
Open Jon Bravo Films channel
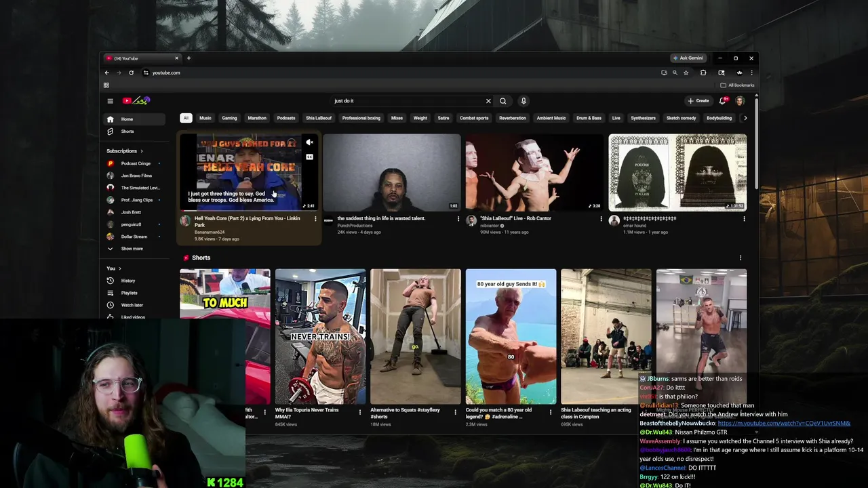click(x=134, y=176)
